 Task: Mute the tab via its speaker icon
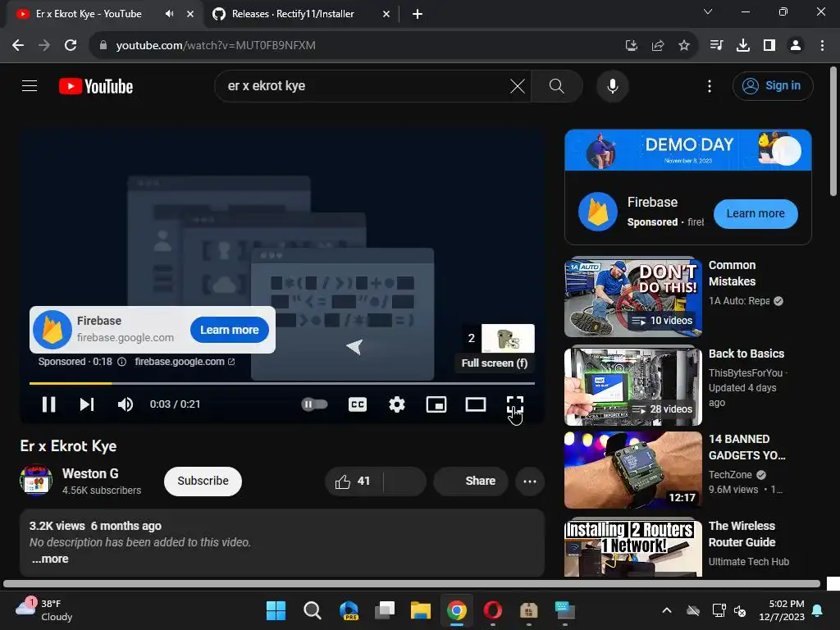click(x=169, y=14)
